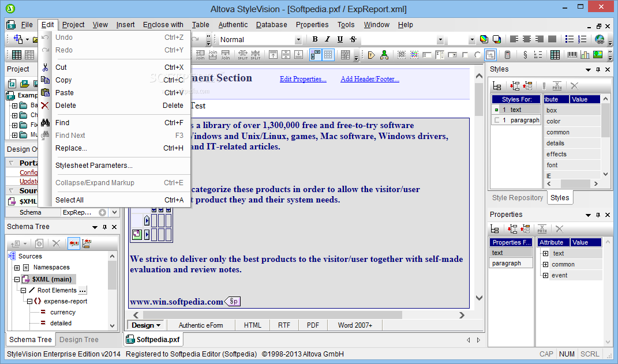The image size is (618, 364).
Task: Open the Schema ExpRep dropdown arrow
Action: point(114,212)
